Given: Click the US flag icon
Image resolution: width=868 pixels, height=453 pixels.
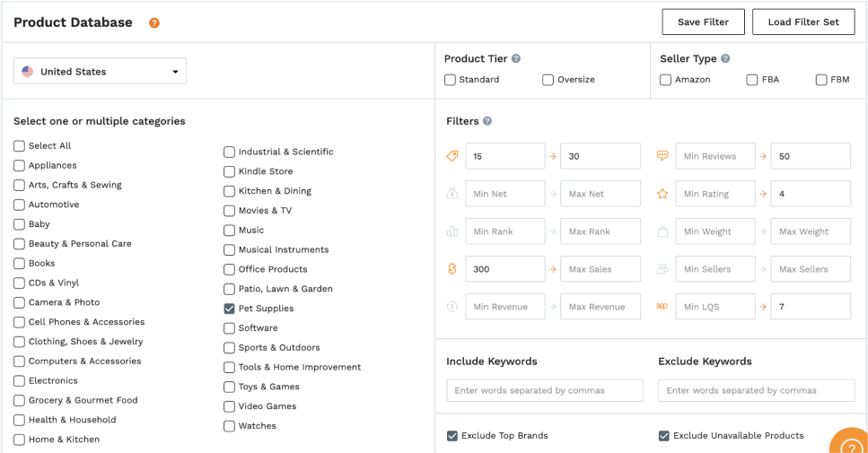Looking at the screenshot, I should coord(27,72).
